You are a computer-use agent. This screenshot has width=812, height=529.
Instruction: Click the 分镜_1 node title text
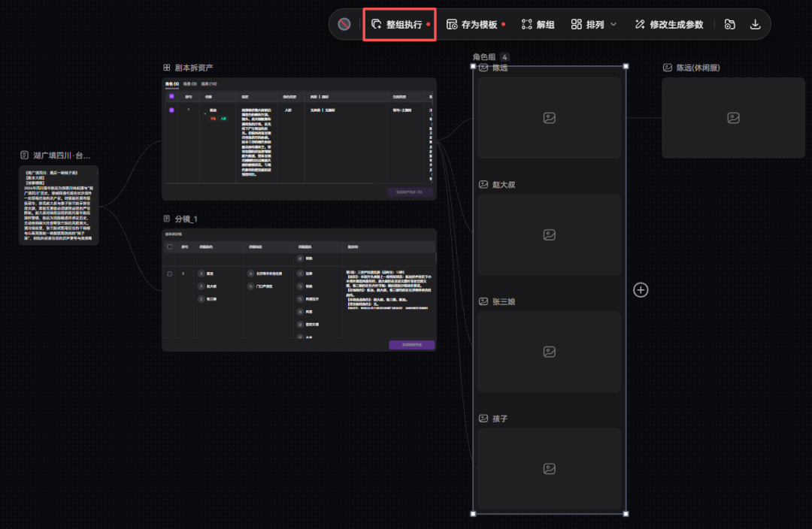[x=186, y=219]
